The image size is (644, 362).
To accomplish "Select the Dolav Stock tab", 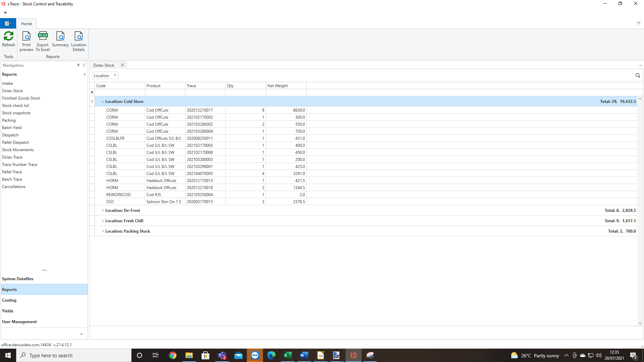I will (104, 65).
